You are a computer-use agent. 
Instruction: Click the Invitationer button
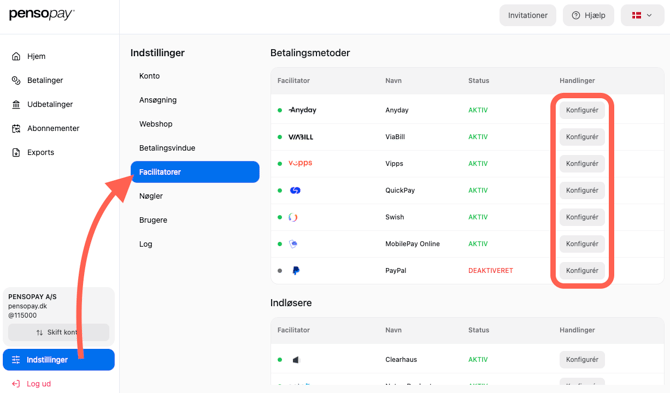[x=528, y=15]
